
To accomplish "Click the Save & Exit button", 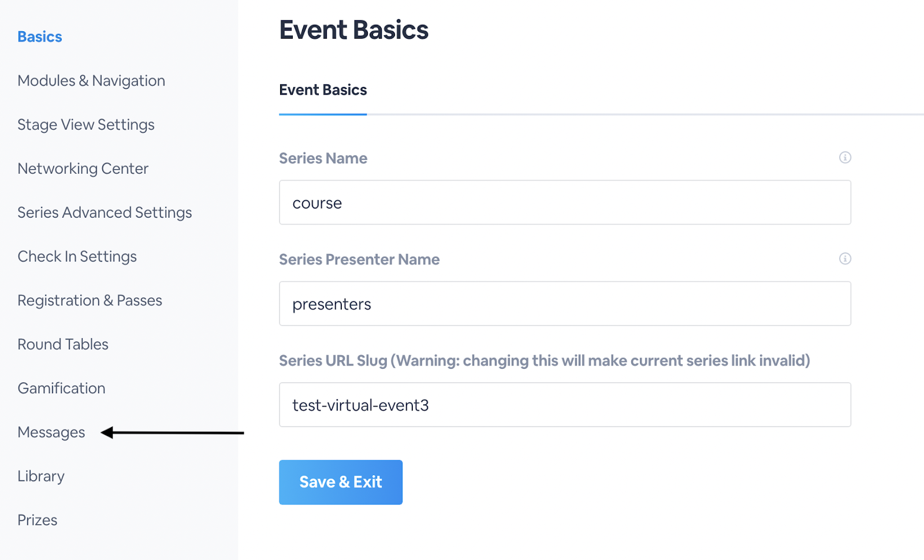I will click(341, 482).
